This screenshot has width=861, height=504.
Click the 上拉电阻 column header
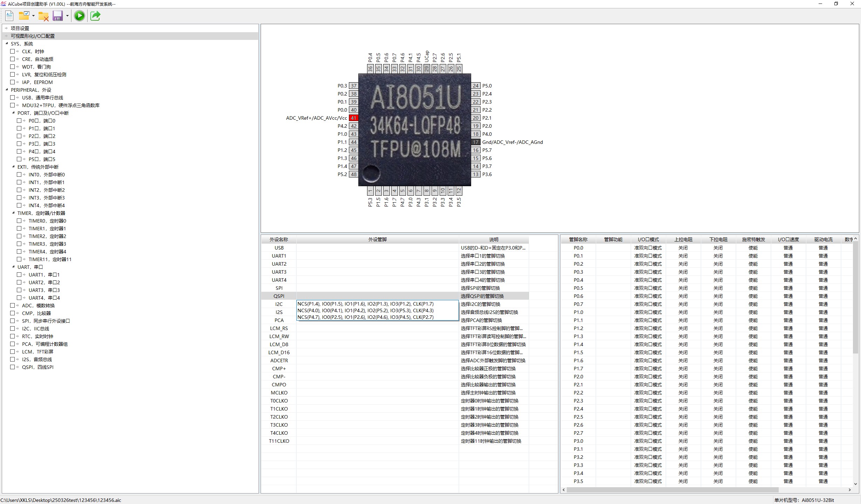click(x=683, y=239)
